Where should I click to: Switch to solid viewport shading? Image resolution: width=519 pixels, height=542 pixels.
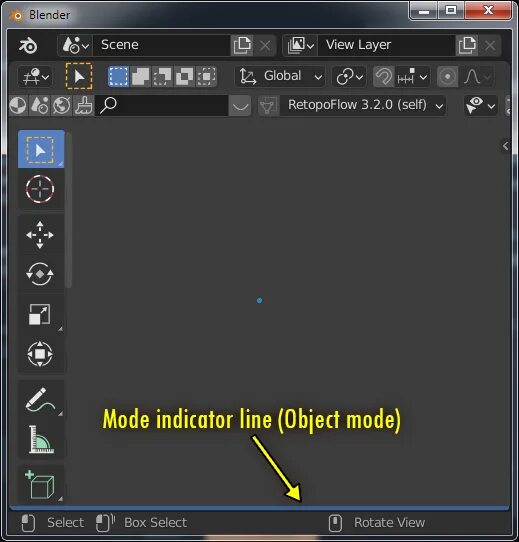tap(18, 105)
